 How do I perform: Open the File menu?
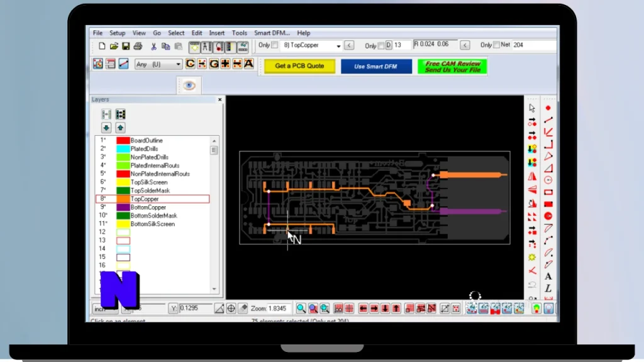[97, 33]
